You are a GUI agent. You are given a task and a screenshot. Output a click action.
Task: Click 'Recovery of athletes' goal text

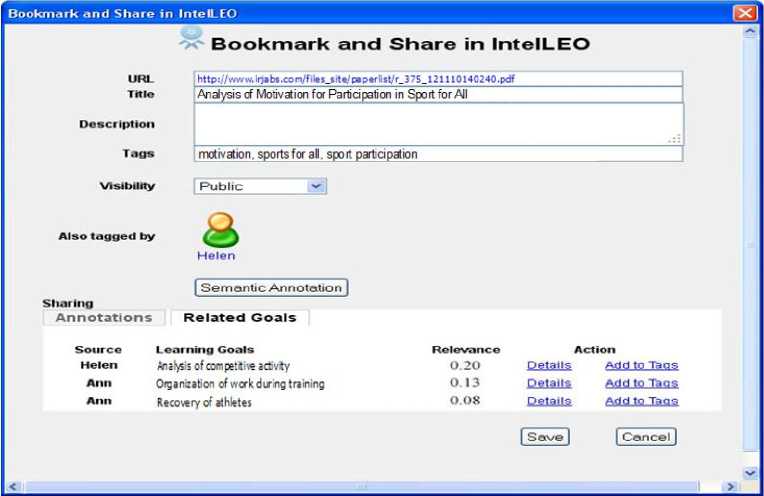coord(204,402)
